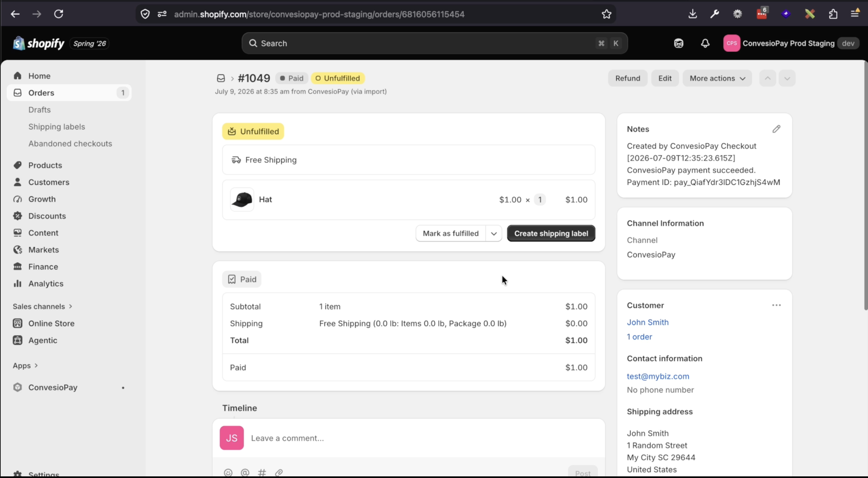Open the browser extensions puzzle icon
The width and height of the screenshot is (868, 478).
833,14
